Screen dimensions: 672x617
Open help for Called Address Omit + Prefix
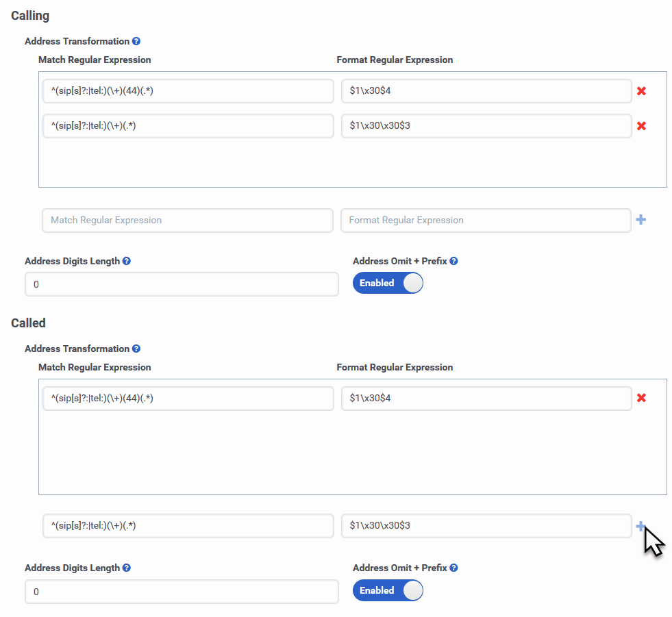tap(453, 568)
